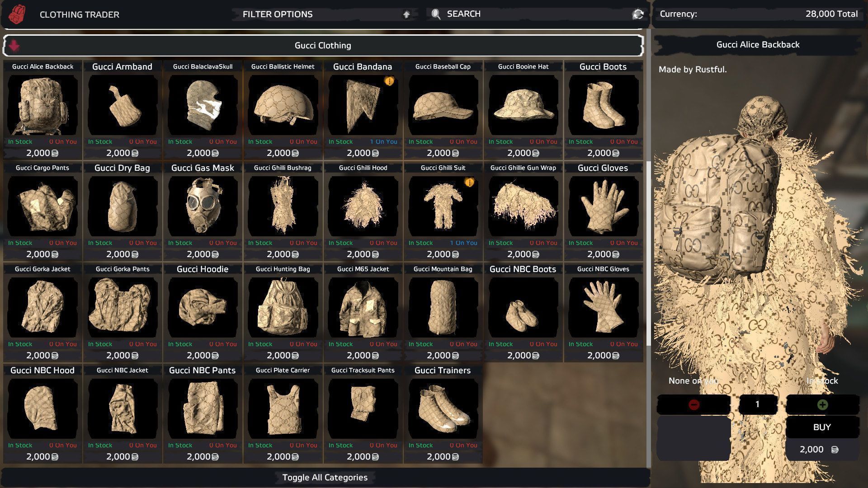Image resolution: width=868 pixels, height=488 pixels.
Task: Click the search magnifier icon
Action: point(436,14)
